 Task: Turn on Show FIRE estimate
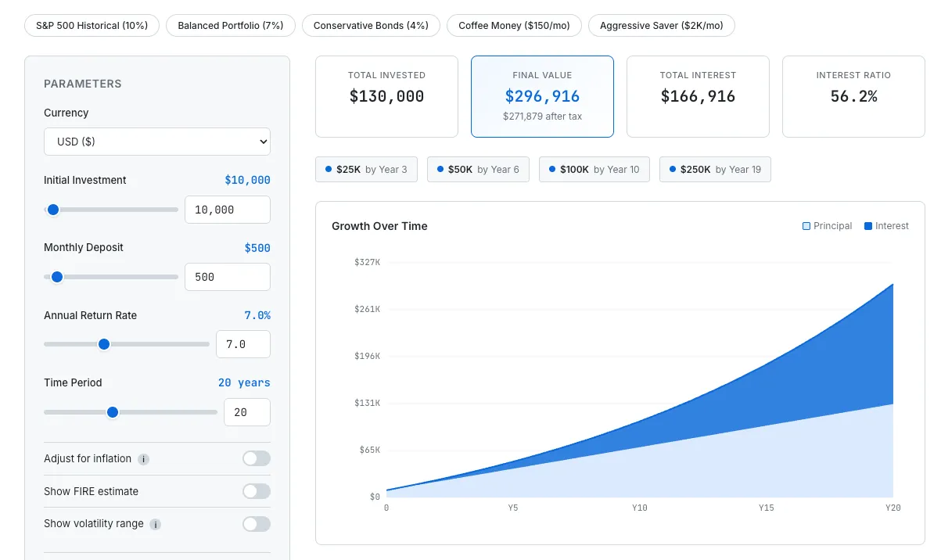(x=256, y=491)
